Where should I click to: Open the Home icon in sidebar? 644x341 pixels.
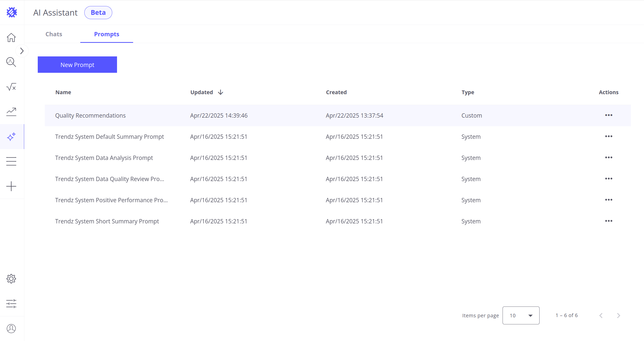[x=11, y=38]
